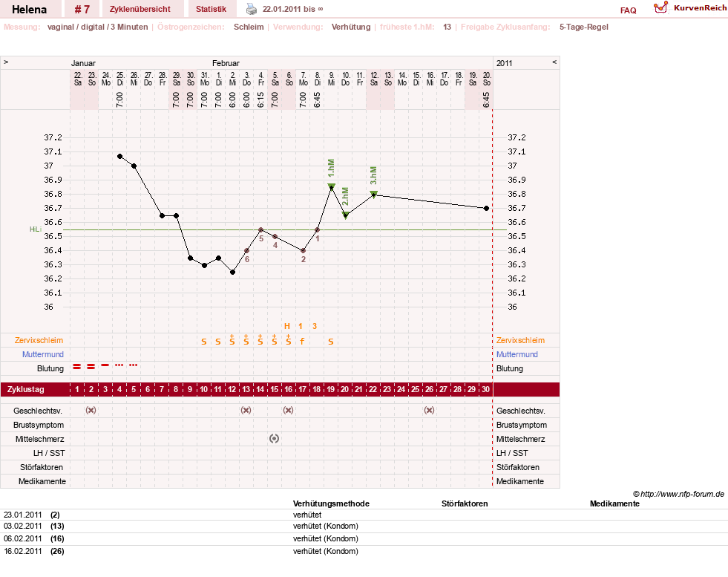Click the Mittelschmerz symbol on cycle day 15

click(x=275, y=439)
